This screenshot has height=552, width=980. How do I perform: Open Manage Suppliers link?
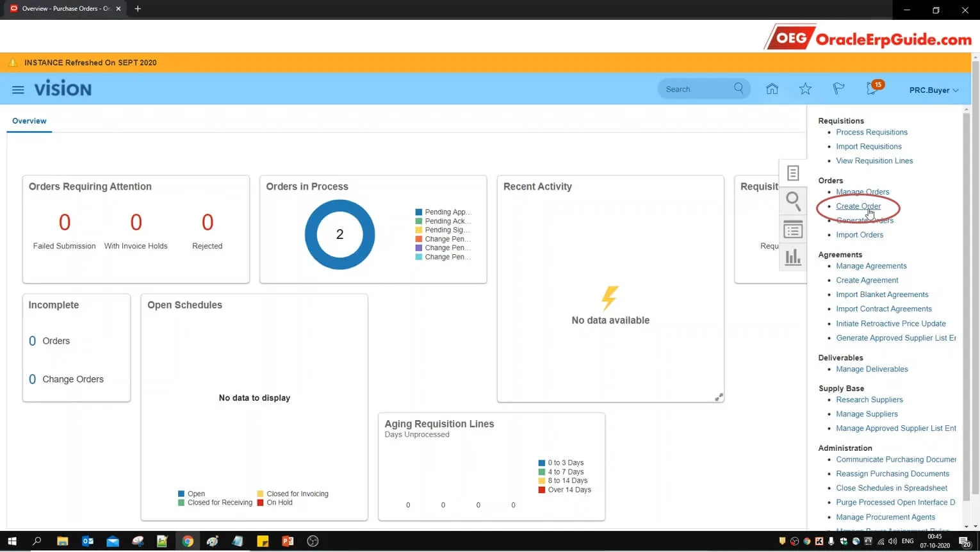867,414
